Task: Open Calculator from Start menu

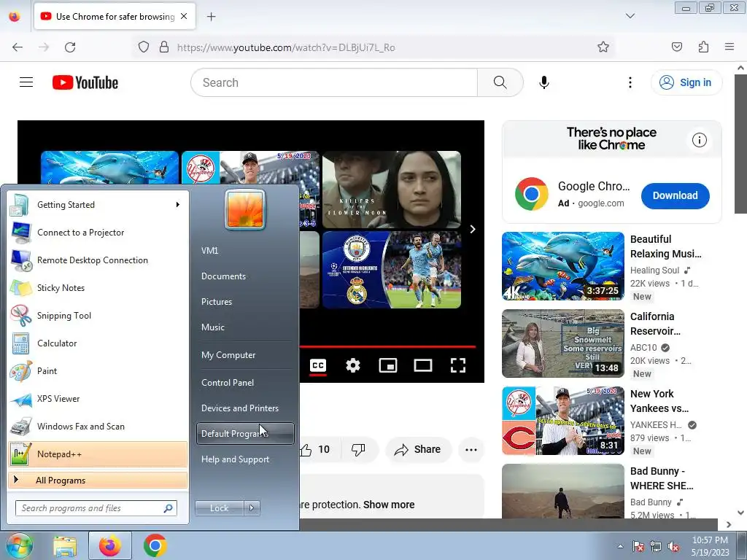Action: pyautogui.click(x=98, y=343)
